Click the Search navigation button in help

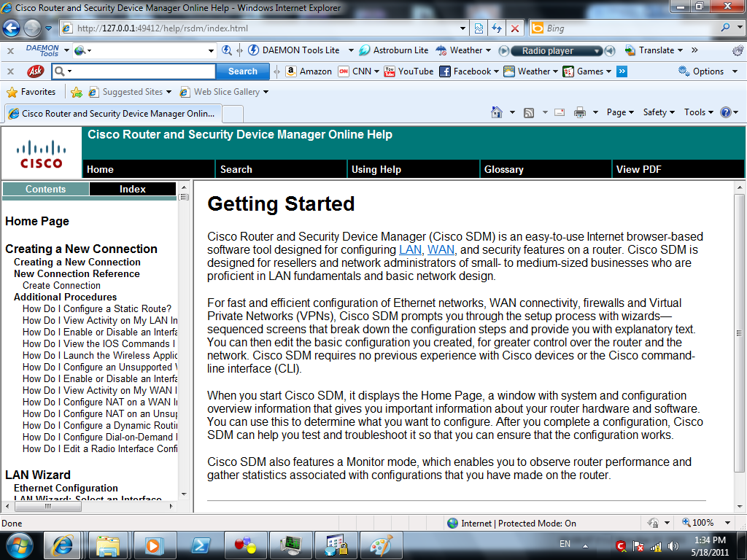(281, 169)
